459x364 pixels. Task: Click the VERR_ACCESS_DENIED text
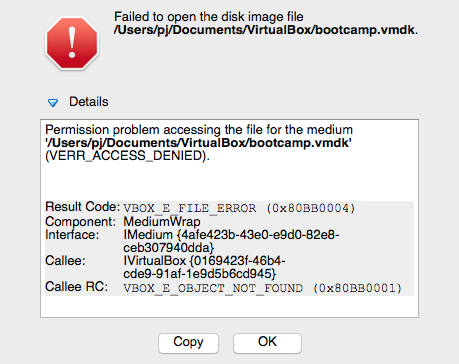pyautogui.click(x=127, y=156)
